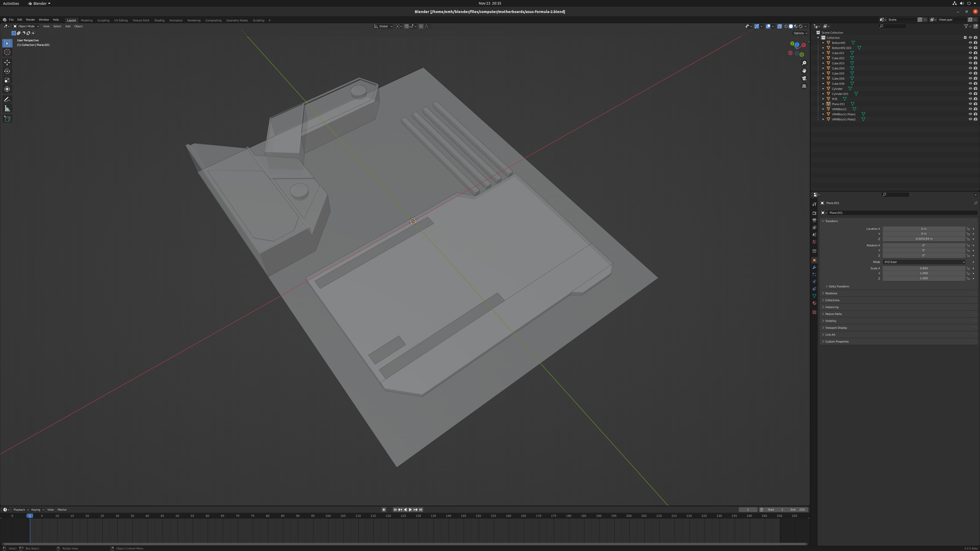Toggle viewport visibility of PCB
Screen dimensions: 980x551
pyautogui.click(x=970, y=99)
